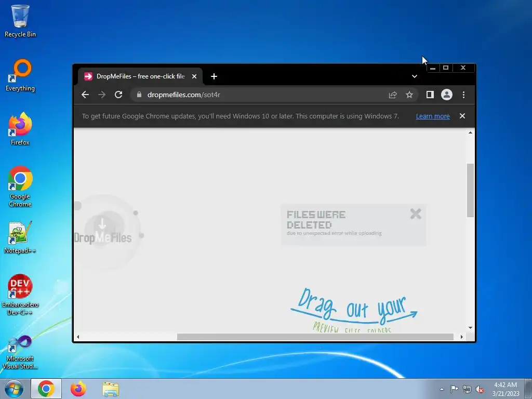Select the DropMeFiles tab

click(x=140, y=76)
